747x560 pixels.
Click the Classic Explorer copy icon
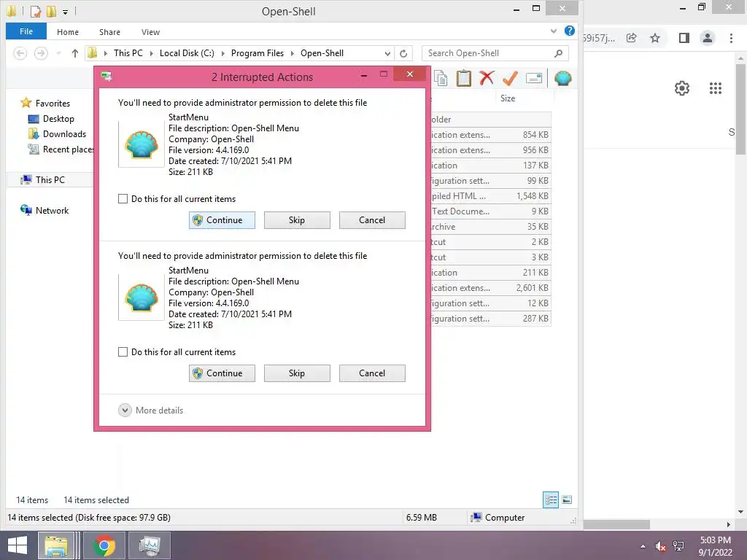(441, 78)
